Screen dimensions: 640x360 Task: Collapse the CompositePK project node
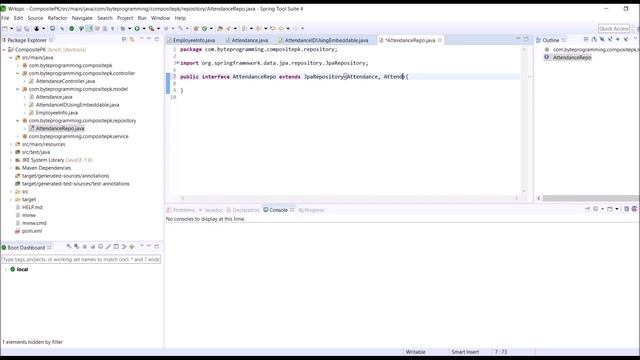(4, 49)
